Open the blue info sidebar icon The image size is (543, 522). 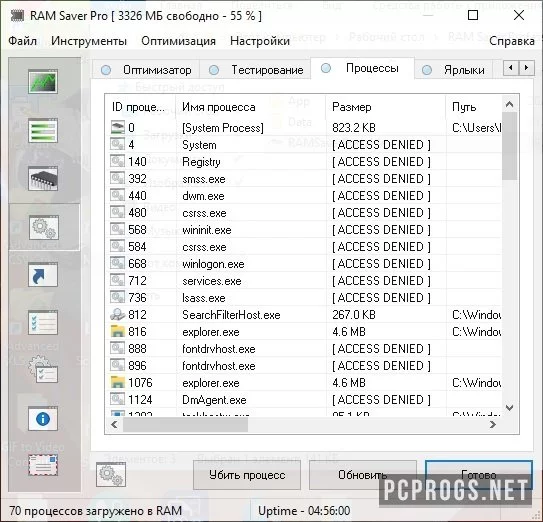click(x=43, y=419)
